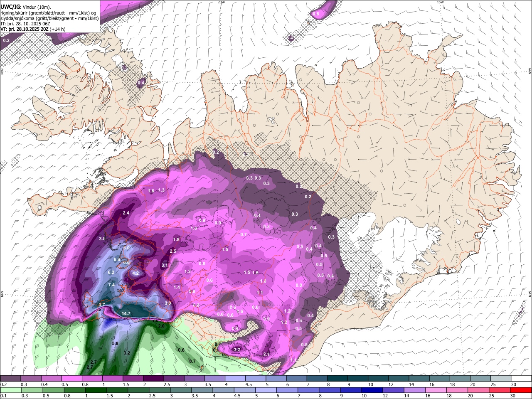This screenshot has width=532, height=399.
Task: Select the 20W longitude label at top
Action: tap(221, 2)
